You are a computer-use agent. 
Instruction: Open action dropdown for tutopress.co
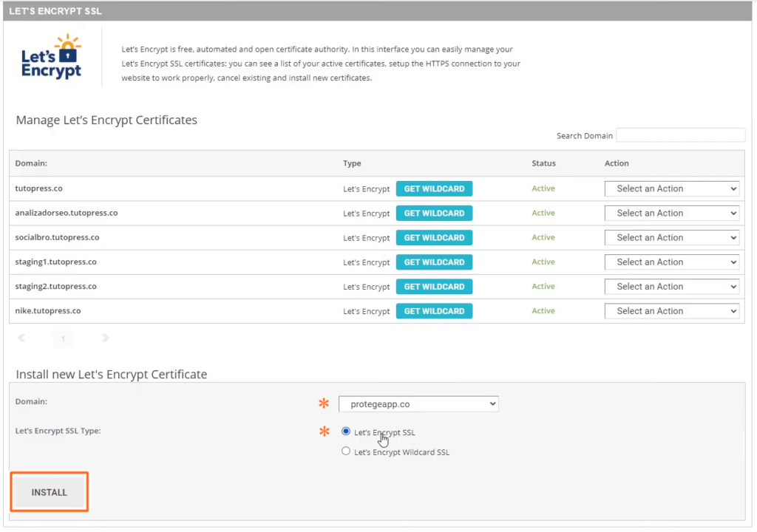tap(671, 188)
